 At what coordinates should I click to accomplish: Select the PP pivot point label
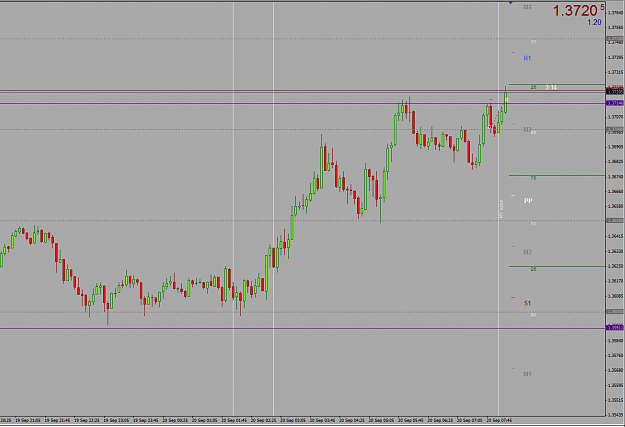[x=528, y=201]
